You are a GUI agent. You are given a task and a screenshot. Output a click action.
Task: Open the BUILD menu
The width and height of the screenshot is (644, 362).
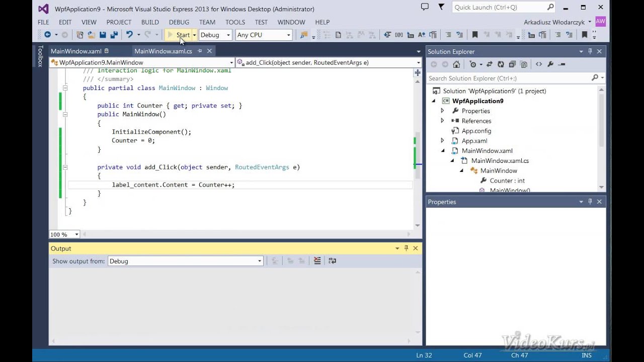tap(150, 22)
